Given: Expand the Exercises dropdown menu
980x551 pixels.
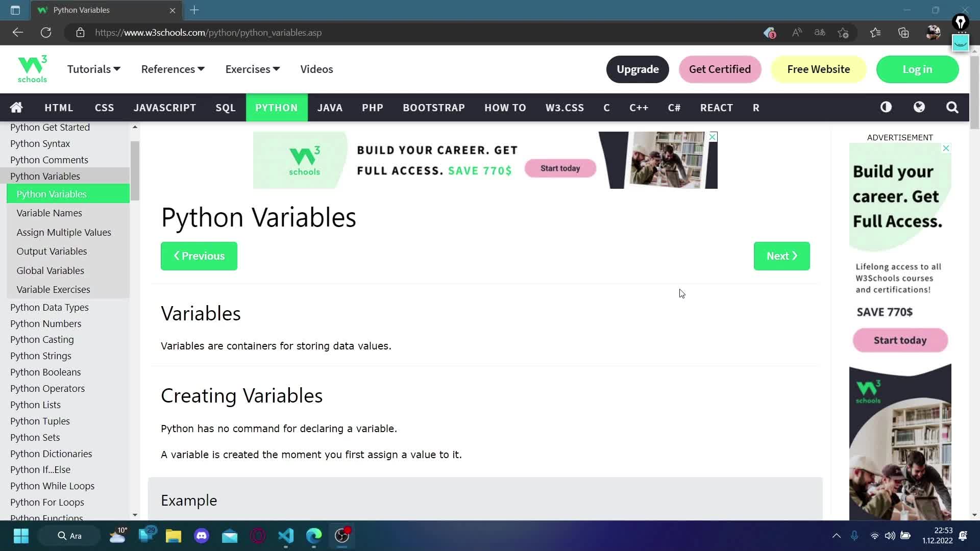Looking at the screenshot, I should (x=253, y=69).
